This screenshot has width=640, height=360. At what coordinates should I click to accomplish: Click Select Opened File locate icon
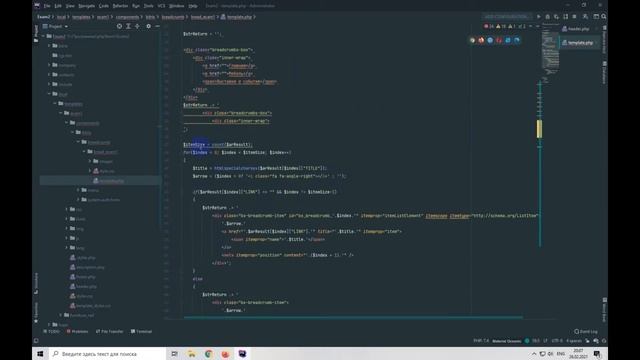click(x=119, y=26)
